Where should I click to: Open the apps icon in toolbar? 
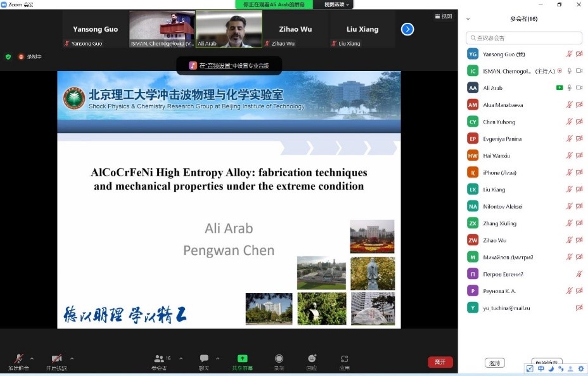(344, 359)
